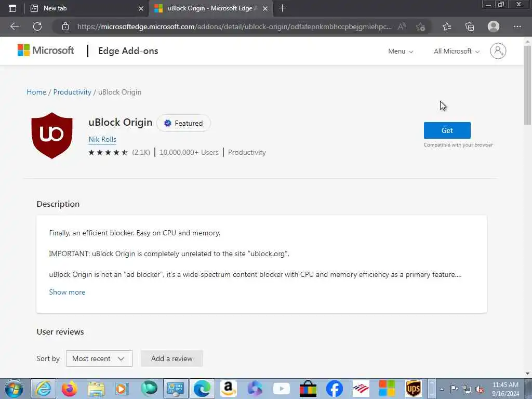Open the Favorites list icon
532x399 pixels.
[447, 26]
